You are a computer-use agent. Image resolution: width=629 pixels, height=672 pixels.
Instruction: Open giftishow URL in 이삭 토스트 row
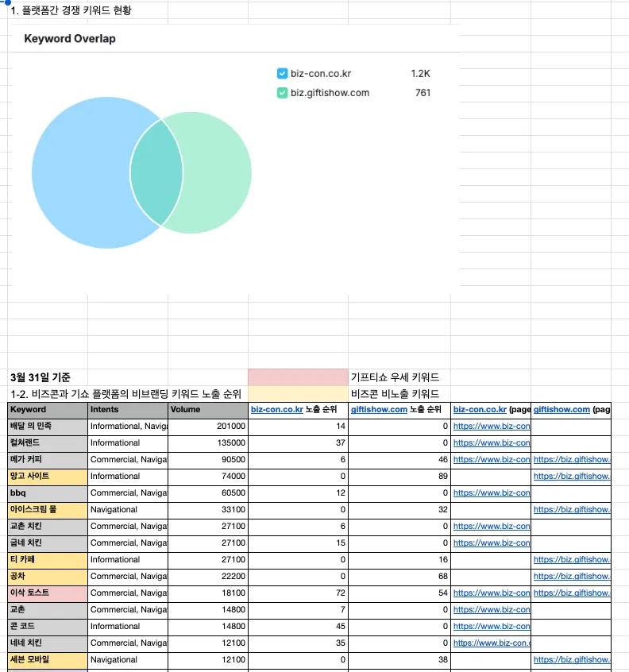[572, 593]
